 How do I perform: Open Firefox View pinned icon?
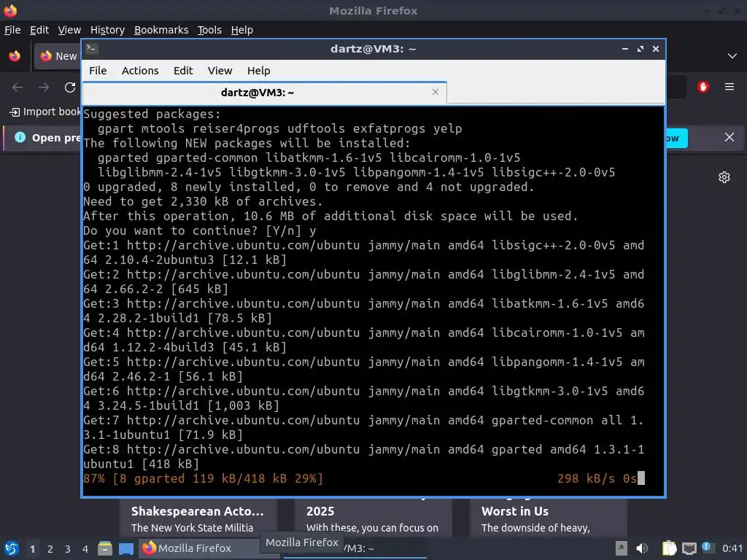tap(15, 55)
